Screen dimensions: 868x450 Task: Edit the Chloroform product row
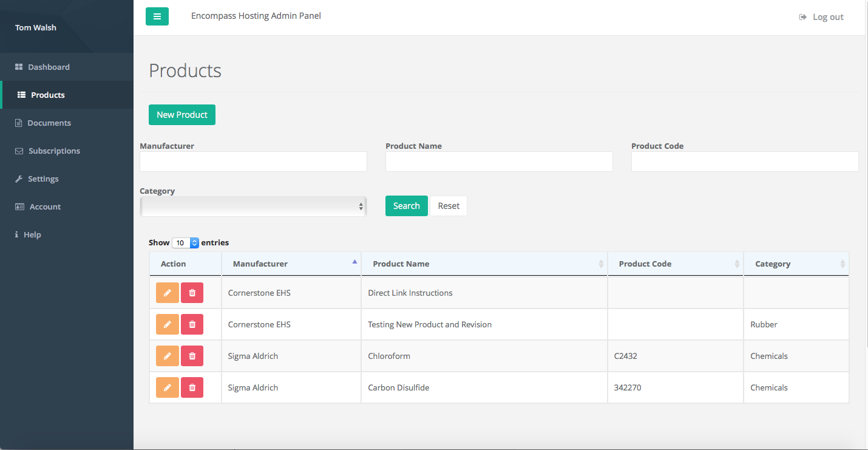pyautogui.click(x=167, y=356)
